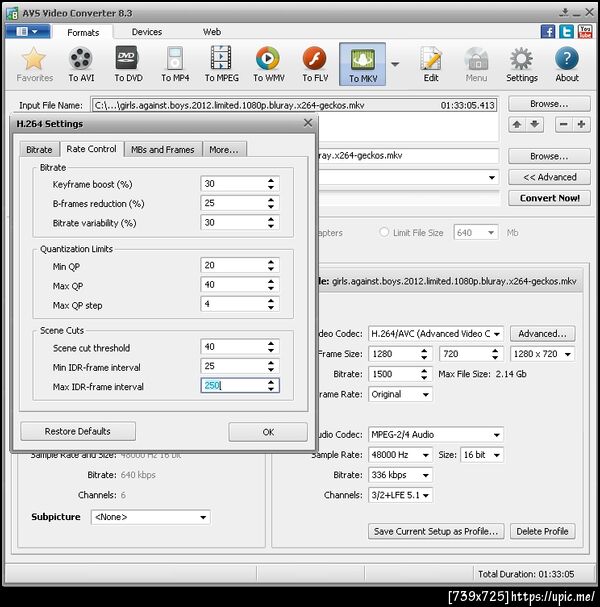Viewport: 600px width, 607px height.
Task: Expand the more formats arrow beside To MKV
Action: [x=395, y=64]
